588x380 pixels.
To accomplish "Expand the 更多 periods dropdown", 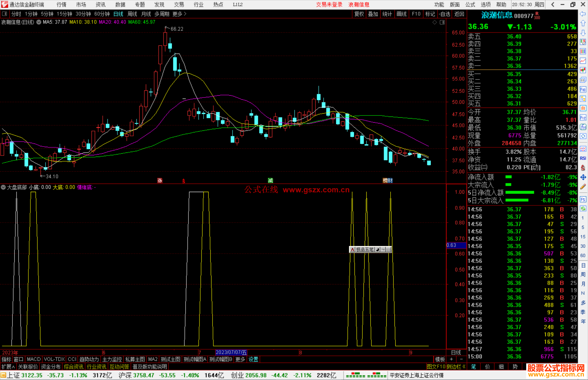I will click(179, 14).
